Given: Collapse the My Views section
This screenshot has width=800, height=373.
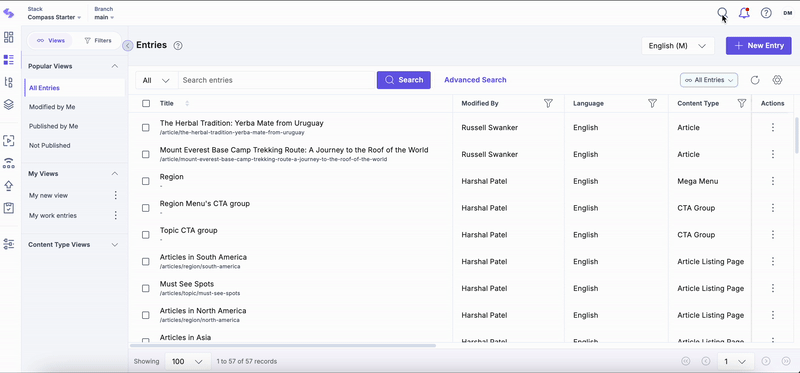Looking at the screenshot, I should (115, 174).
